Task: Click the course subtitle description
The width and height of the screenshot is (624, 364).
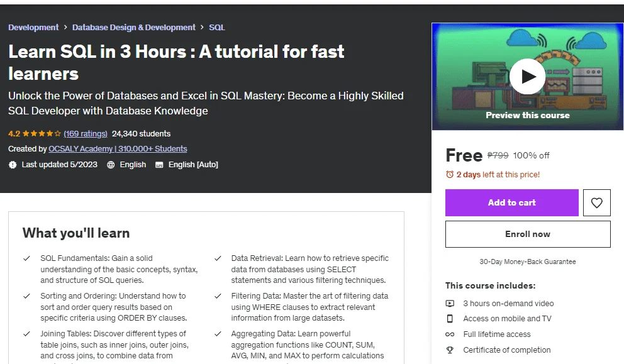Action: [206, 104]
